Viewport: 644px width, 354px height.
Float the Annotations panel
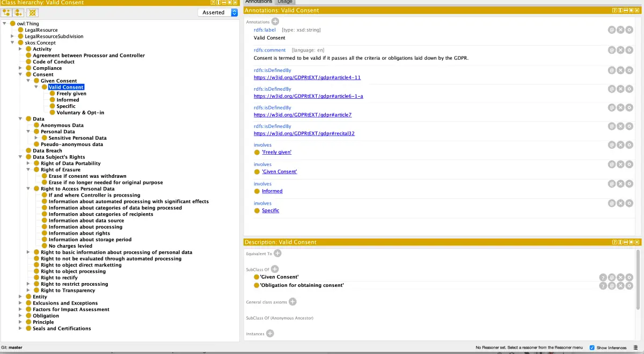[631, 10]
